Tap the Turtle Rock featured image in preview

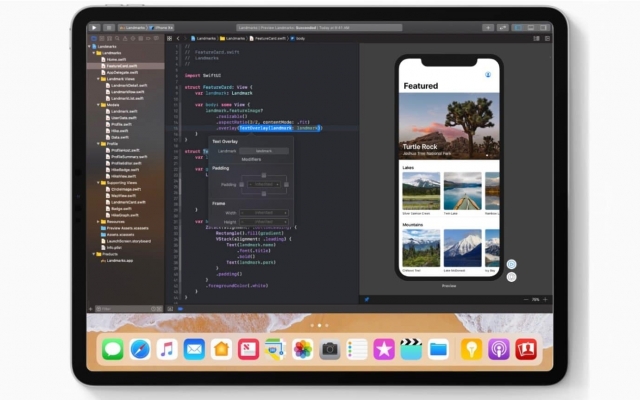449,126
